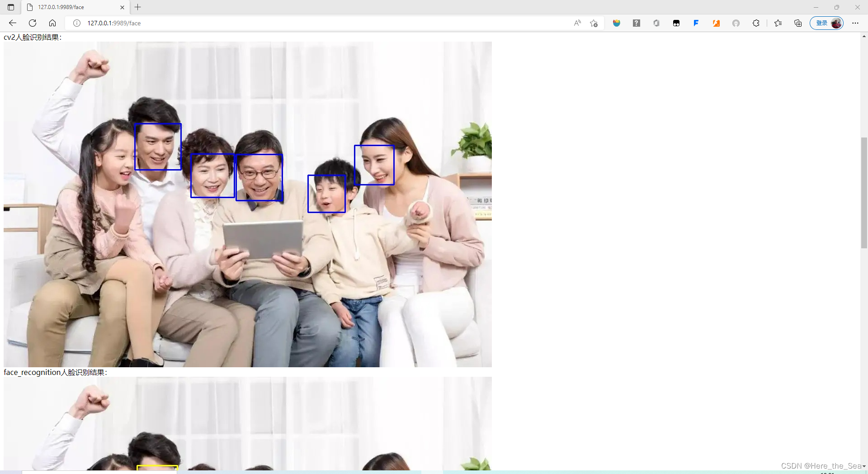Add this page to favorites

594,23
